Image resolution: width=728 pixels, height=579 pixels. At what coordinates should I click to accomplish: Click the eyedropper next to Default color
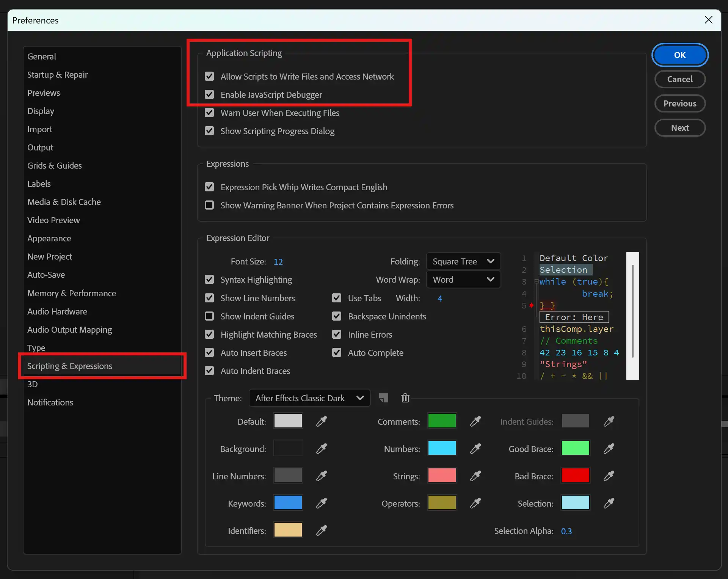[322, 421]
